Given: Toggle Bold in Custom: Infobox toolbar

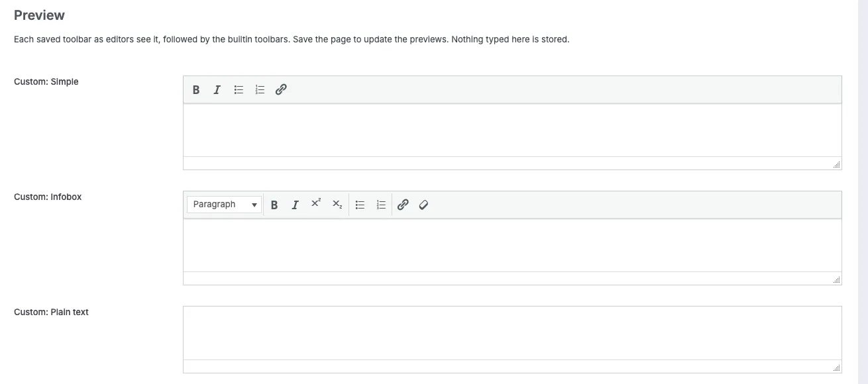Looking at the screenshot, I should click(x=274, y=205).
